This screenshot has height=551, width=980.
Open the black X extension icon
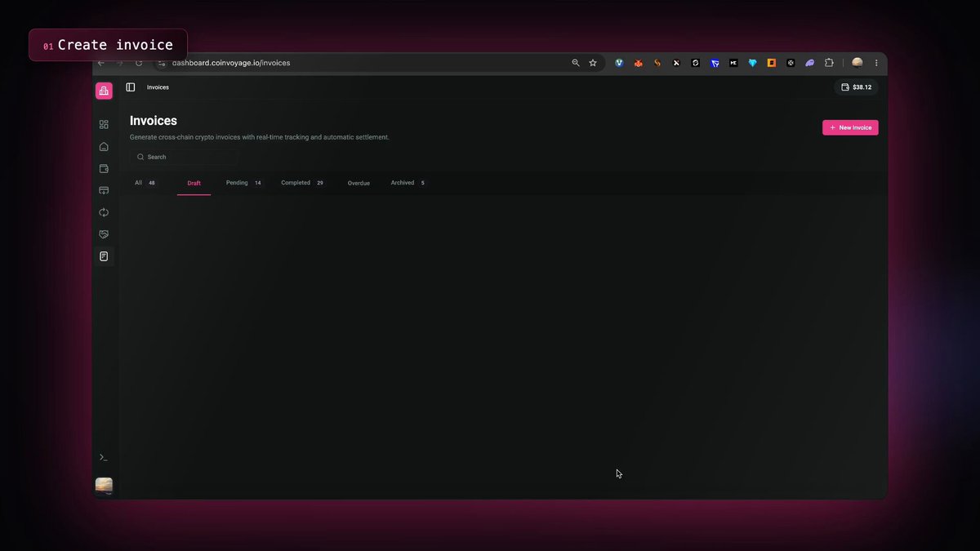point(676,63)
